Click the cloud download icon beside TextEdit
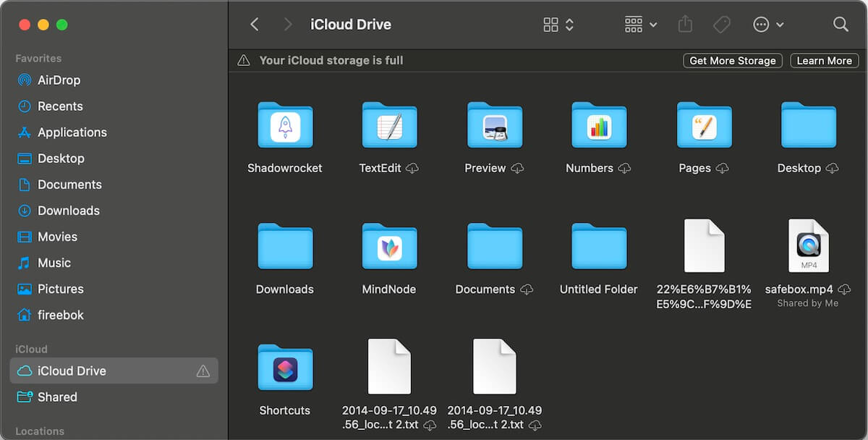 (412, 169)
